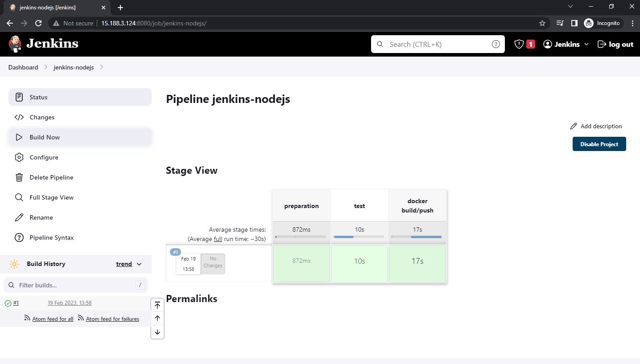Viewport: 640px width, 364px height.
Task: Open Full Stage View magnifier icon
Action: [19, 197]
